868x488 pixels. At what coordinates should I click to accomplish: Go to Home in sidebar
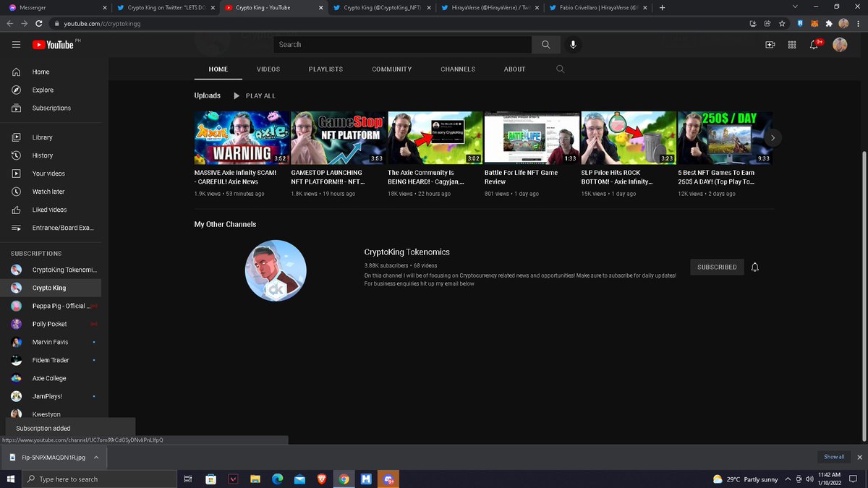(51, 72)
